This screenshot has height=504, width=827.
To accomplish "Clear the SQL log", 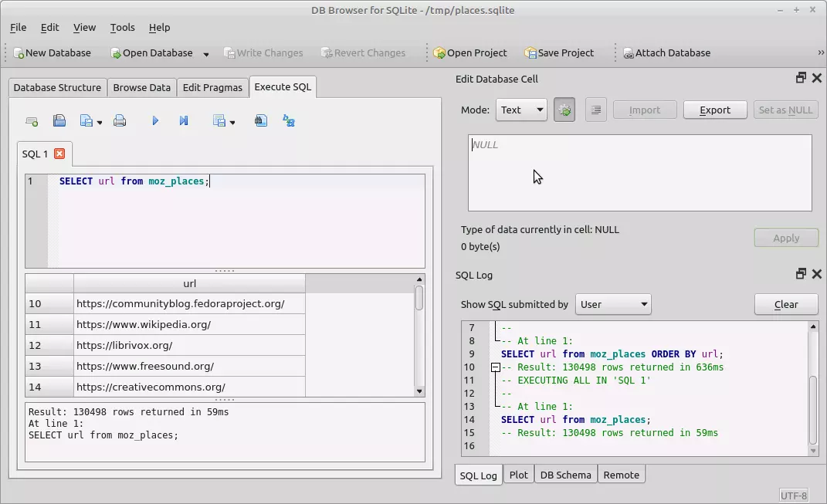I will coord(785,304).
